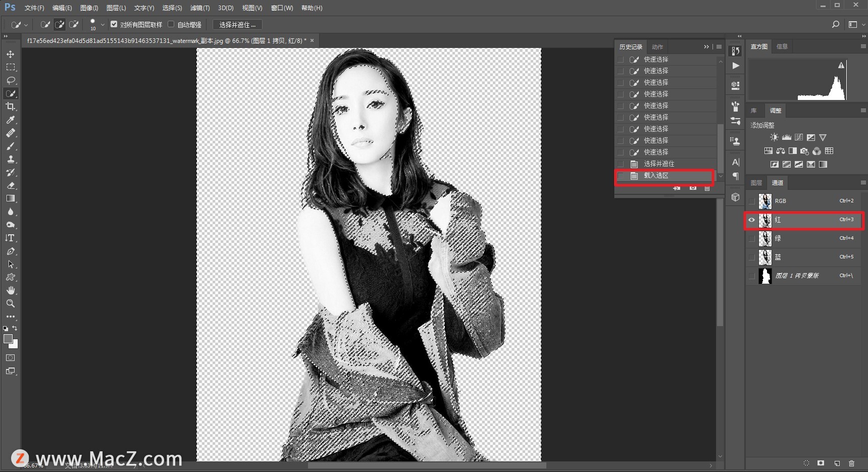Image resolution: width=868 pixels, height=472 pixels.
Task: Select the Healing Brush tool
Action: click(x=10, y=133)
